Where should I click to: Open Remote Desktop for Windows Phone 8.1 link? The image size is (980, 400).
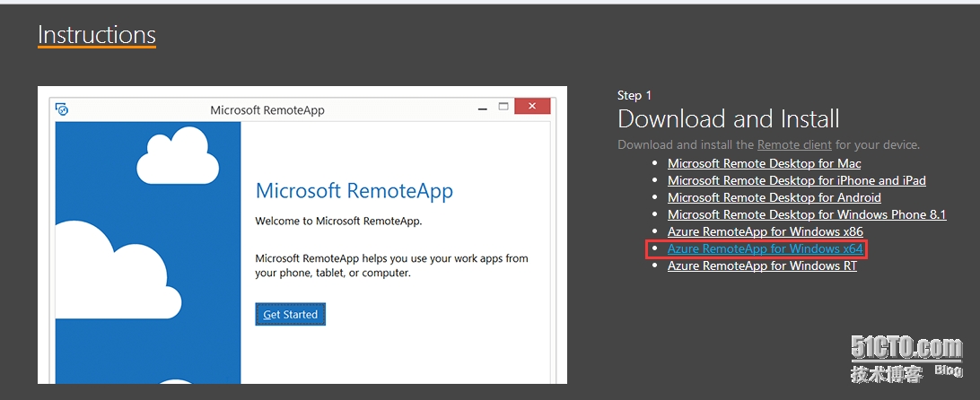point(806,215)
